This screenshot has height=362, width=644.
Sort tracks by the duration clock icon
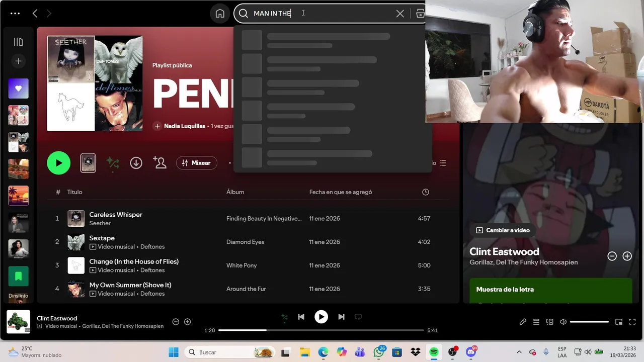point(426,192)
